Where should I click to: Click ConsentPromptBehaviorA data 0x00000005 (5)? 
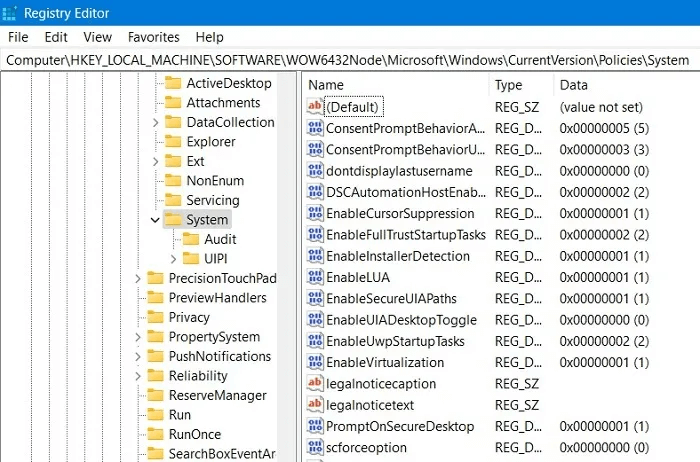tap(604, 128)
